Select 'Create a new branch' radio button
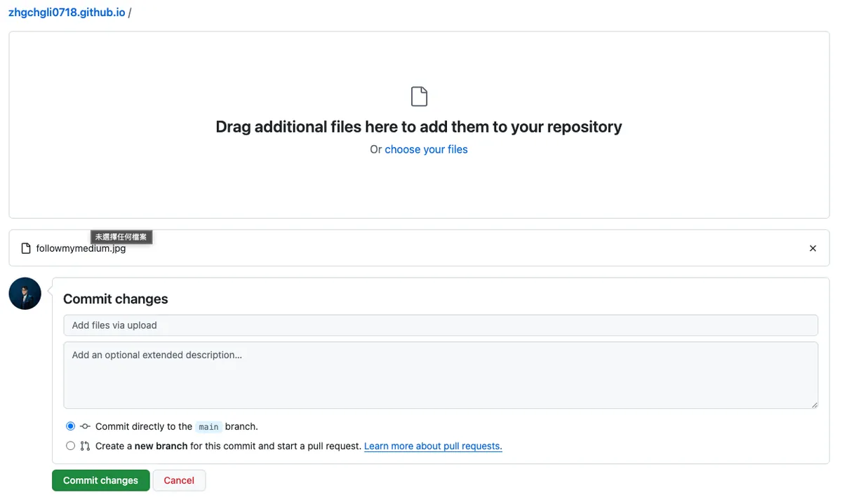842x504 pixels. click(70, 446)
